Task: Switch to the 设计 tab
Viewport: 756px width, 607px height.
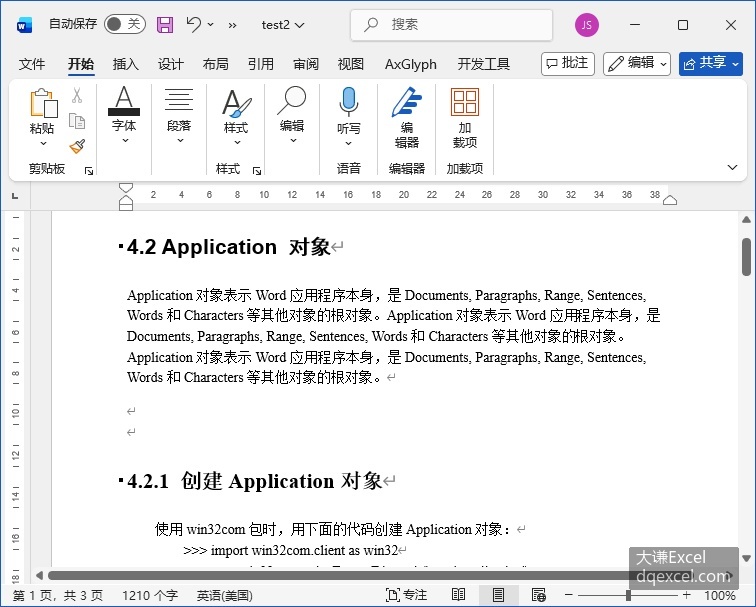Action: point(171,64)
